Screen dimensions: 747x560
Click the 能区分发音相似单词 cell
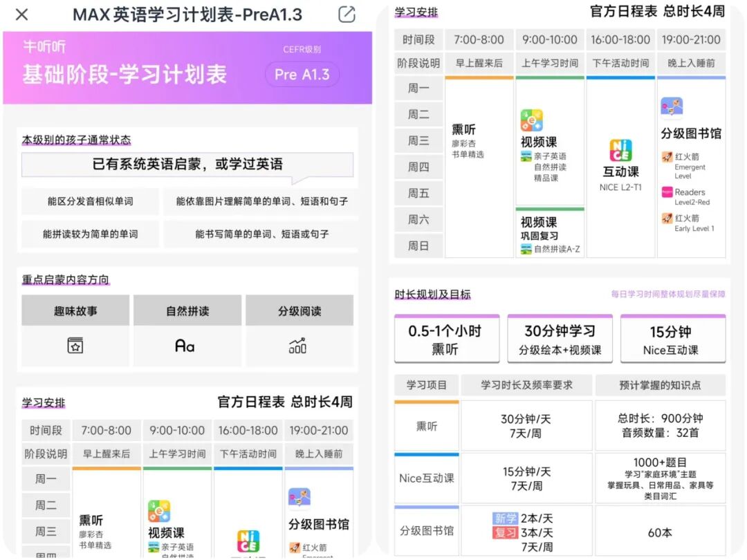click(91, 201)
